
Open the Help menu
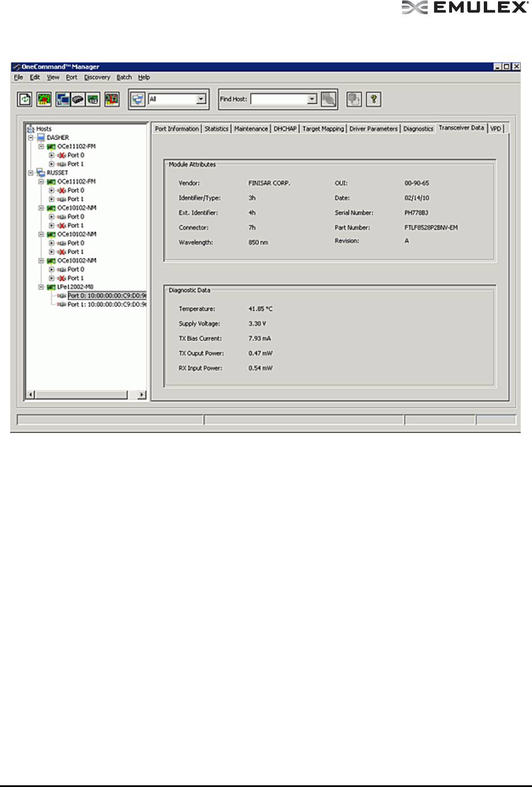tap(144, 77)
